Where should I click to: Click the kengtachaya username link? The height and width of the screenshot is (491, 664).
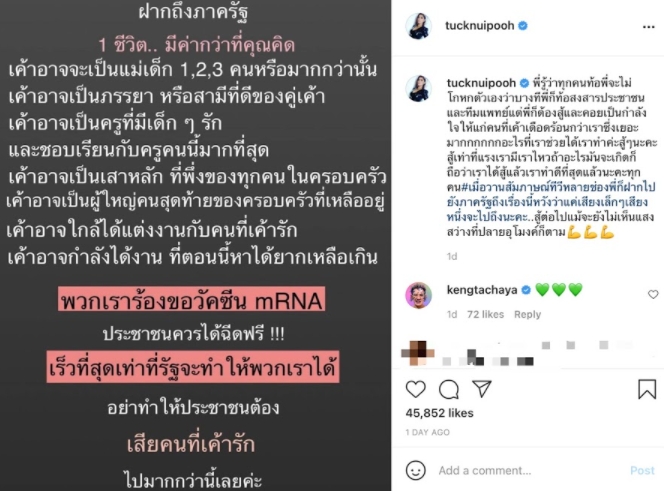482,290
